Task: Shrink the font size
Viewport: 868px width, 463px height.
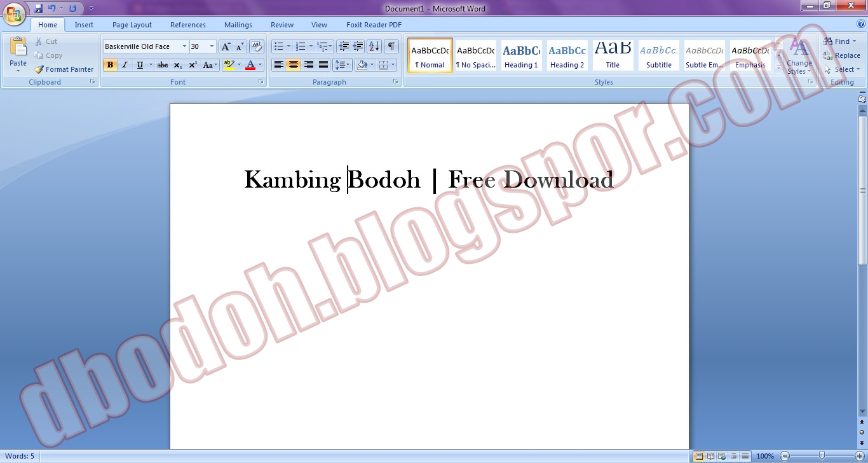Action: tap(240, 46)
